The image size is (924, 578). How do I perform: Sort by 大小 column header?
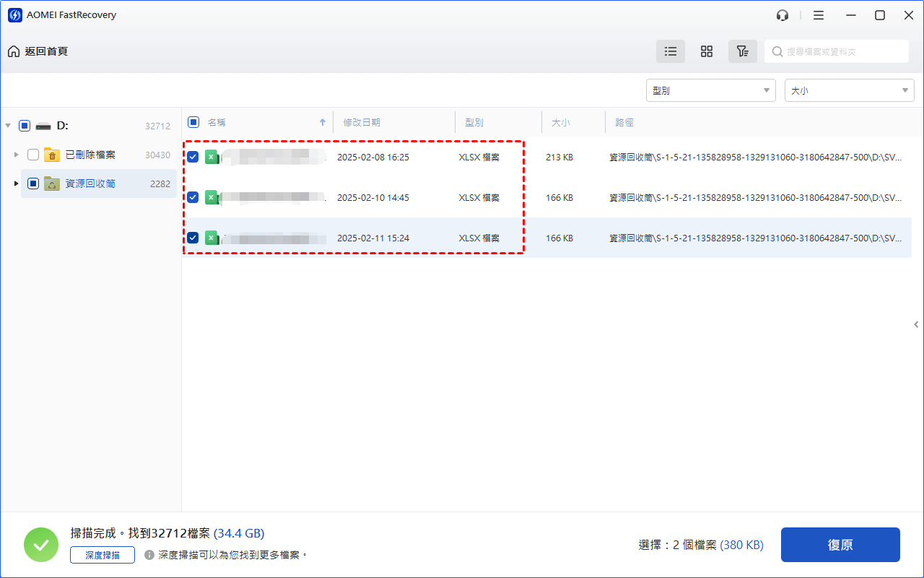pos(560,123)
